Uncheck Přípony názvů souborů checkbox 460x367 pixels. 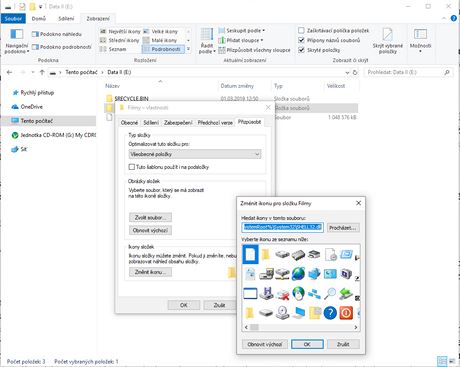[x=301, y=40]
